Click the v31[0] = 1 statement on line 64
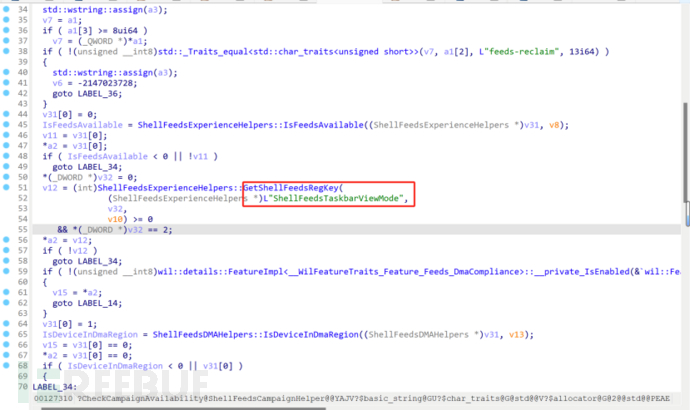This screenshot has height=410, width=690. (70, 324)
